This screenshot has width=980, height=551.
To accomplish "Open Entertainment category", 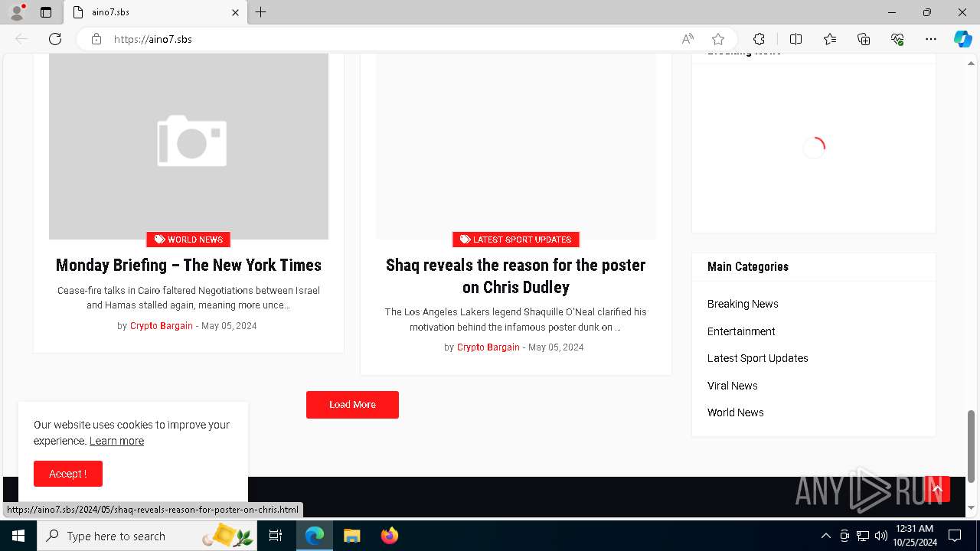I will [741, 331].
